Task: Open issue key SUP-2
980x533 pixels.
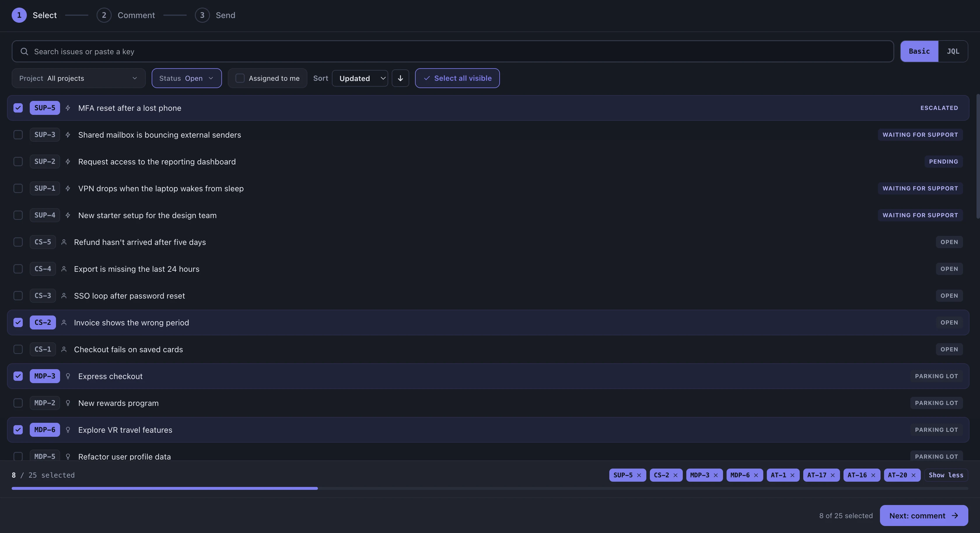Action: point(45,162)
